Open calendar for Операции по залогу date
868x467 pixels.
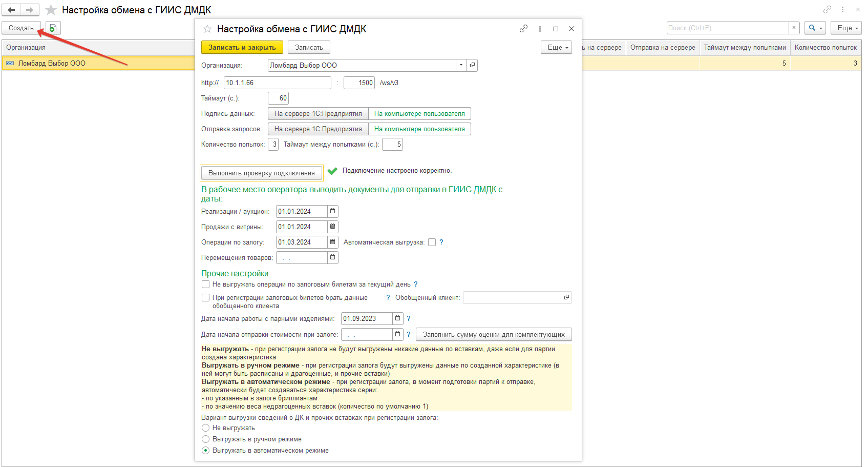(x=332, y=242)
